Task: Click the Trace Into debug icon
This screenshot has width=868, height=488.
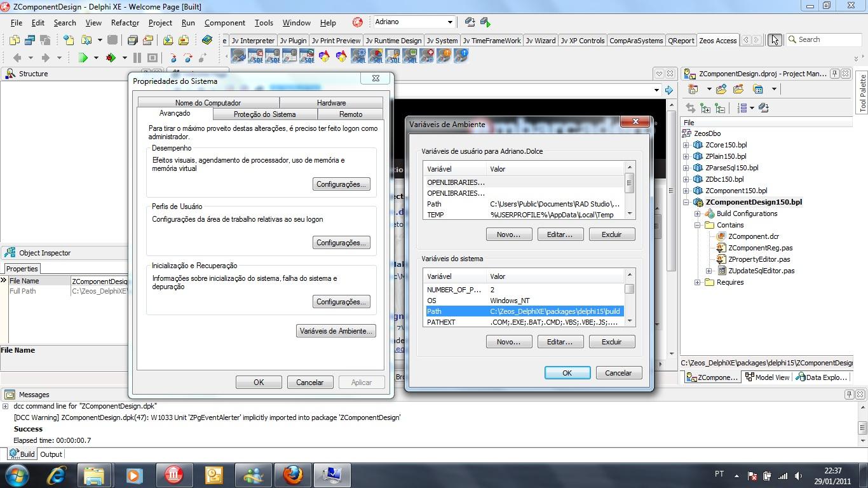Action: pyautogui.click(x=173, y=57)
